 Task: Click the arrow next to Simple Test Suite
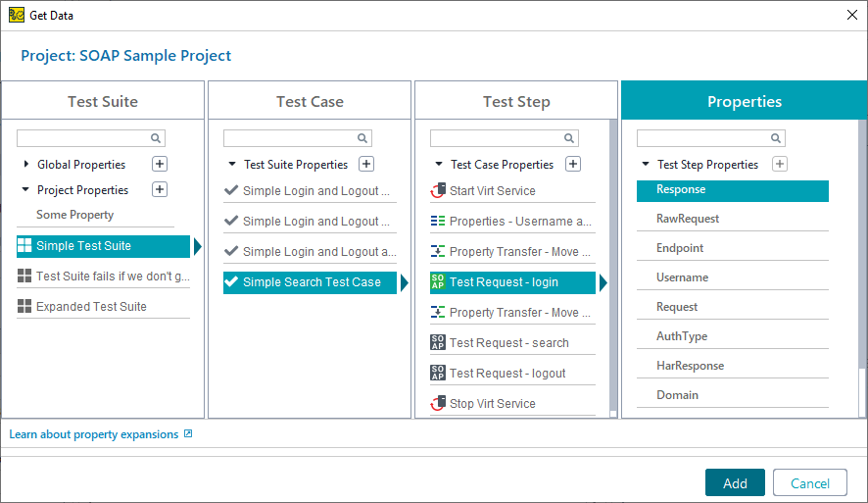pos(198,246)
